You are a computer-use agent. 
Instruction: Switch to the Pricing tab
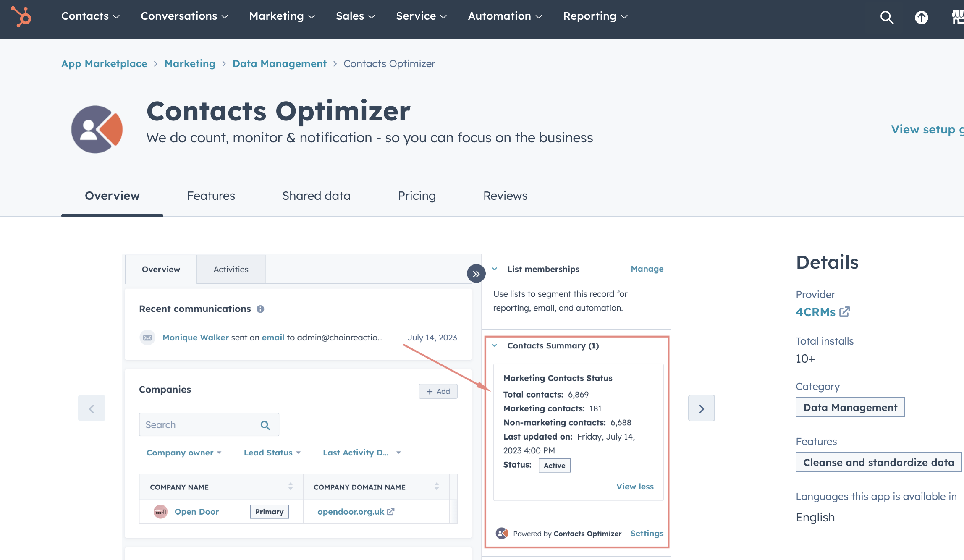point(417,196)
